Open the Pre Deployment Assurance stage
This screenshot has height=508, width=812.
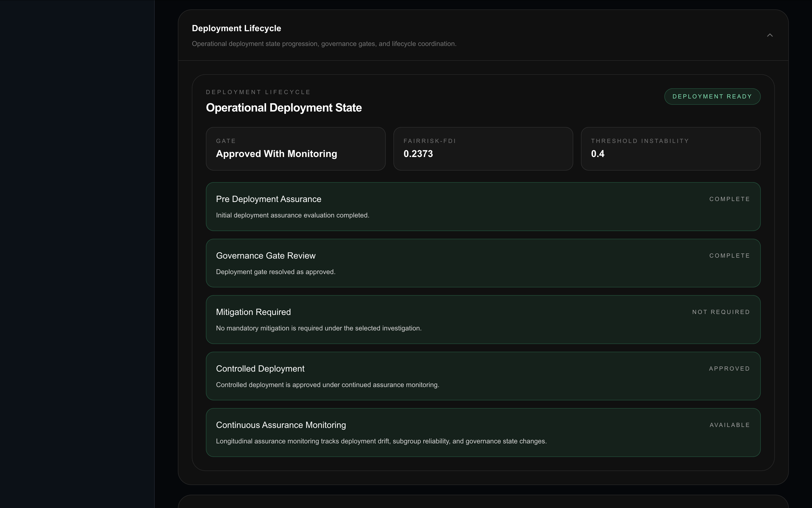point(483,207)
